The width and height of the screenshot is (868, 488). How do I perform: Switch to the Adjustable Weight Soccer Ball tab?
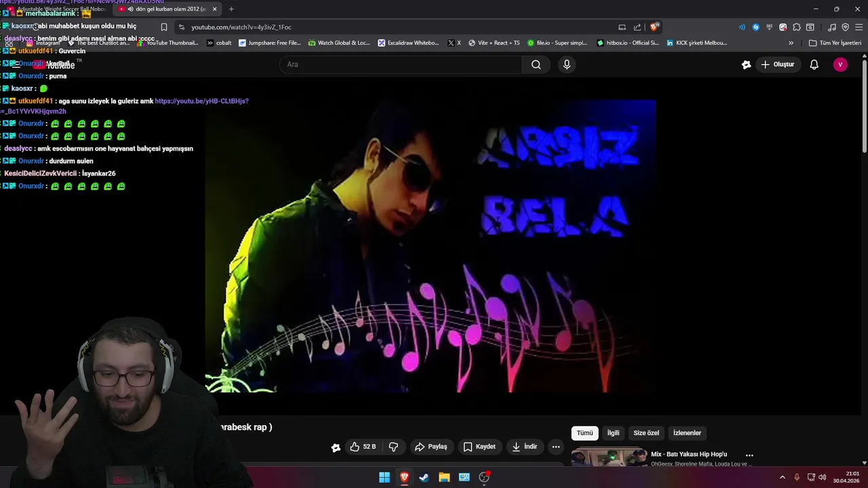pyautogui.click(x=58, y=9)
